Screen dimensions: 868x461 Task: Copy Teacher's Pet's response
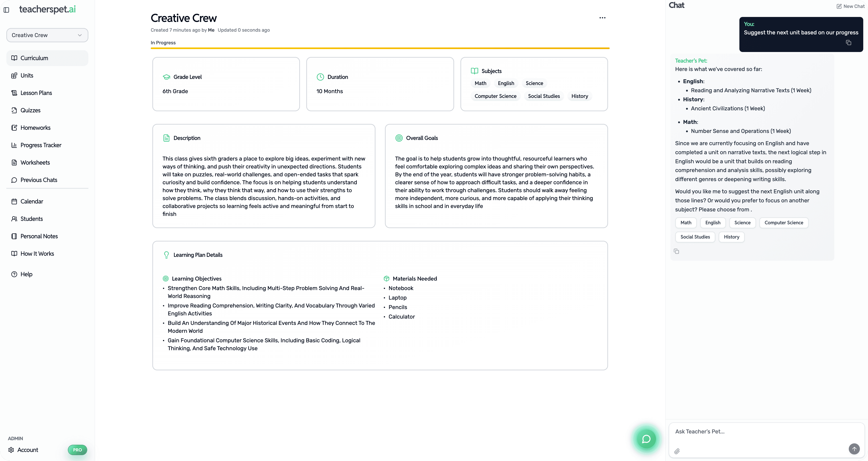(x=677, y=251)
